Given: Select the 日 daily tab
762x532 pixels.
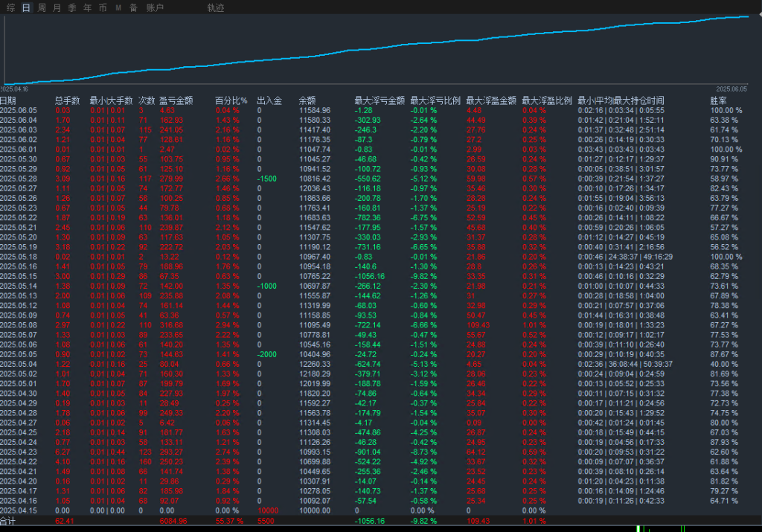Looking at the screenshot, I should pos(26,7).
